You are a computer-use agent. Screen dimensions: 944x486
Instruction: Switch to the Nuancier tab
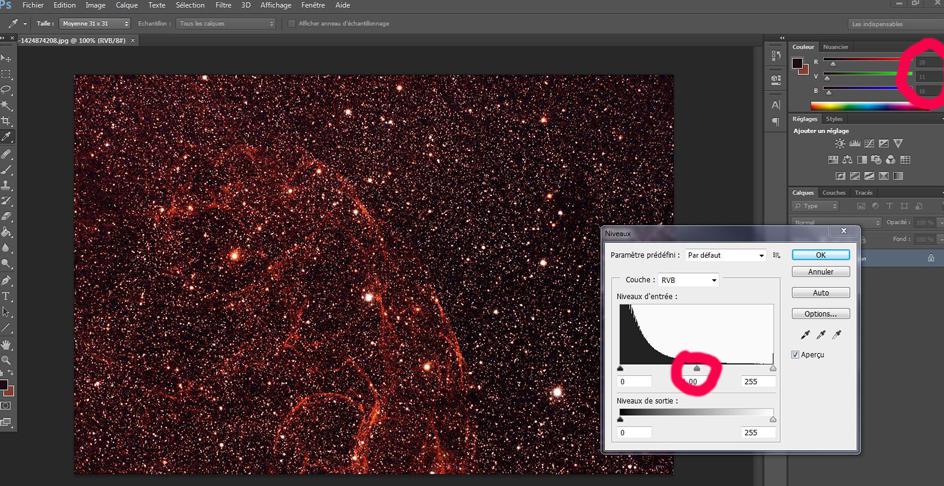point(836,47)
